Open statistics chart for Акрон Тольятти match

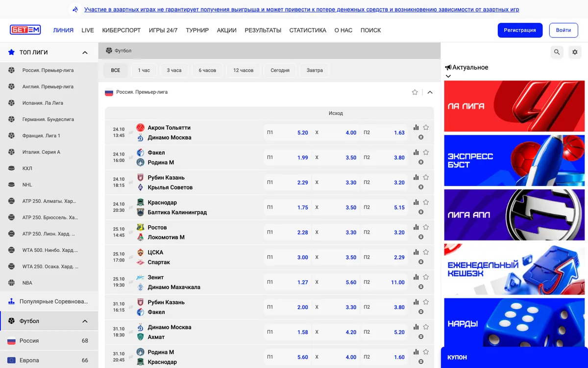pyautogui.click(x=416, y=128)
